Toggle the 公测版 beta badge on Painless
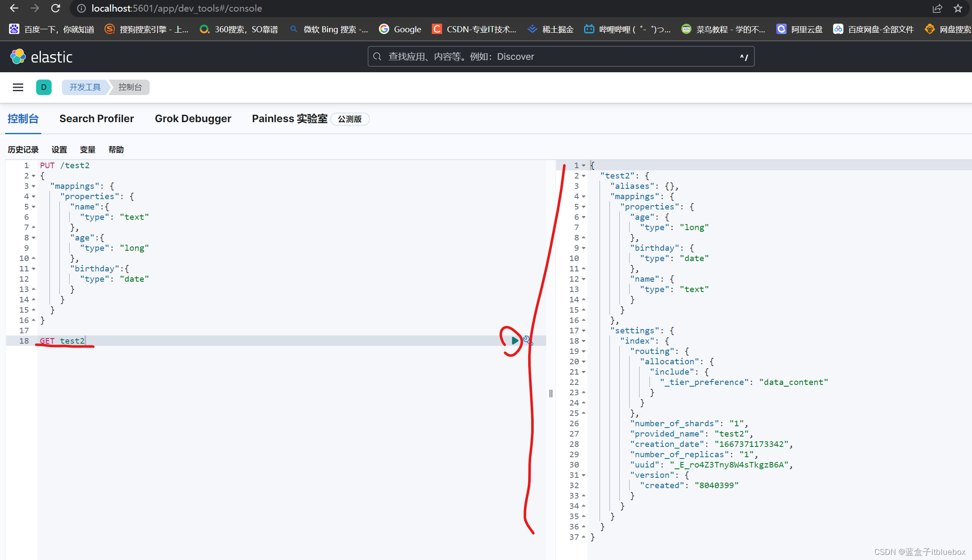 point(348,120)
